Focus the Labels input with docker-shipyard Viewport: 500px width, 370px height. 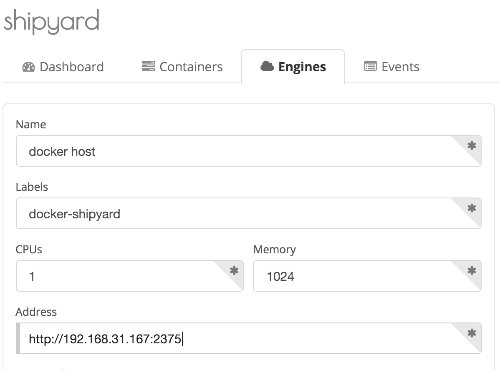[x=249, y=213]
